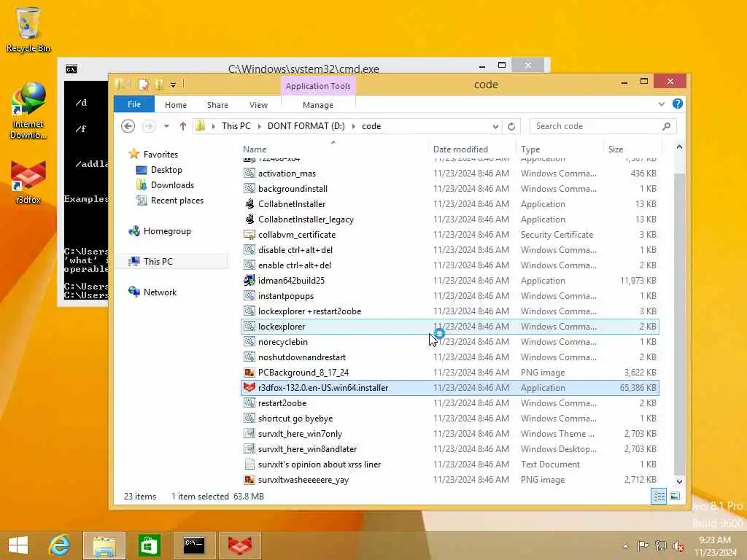Select Downloads under Favorites

click(x=172, y=185)
